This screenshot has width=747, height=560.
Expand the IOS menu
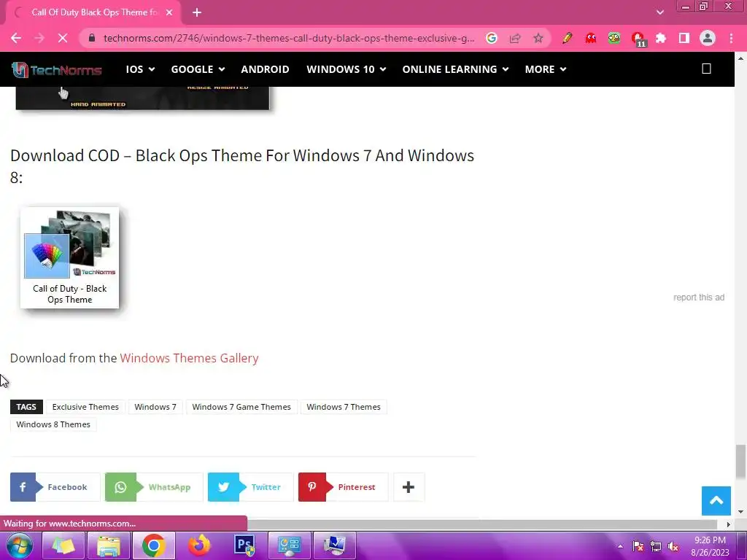tap(140, 69)
